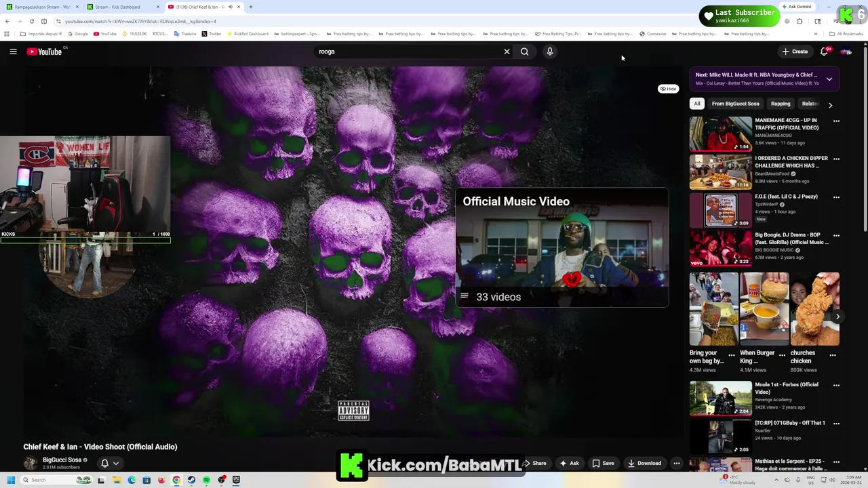
Task: Open options for MANEMANE 4CGG video
Action: tap(836, 121)
